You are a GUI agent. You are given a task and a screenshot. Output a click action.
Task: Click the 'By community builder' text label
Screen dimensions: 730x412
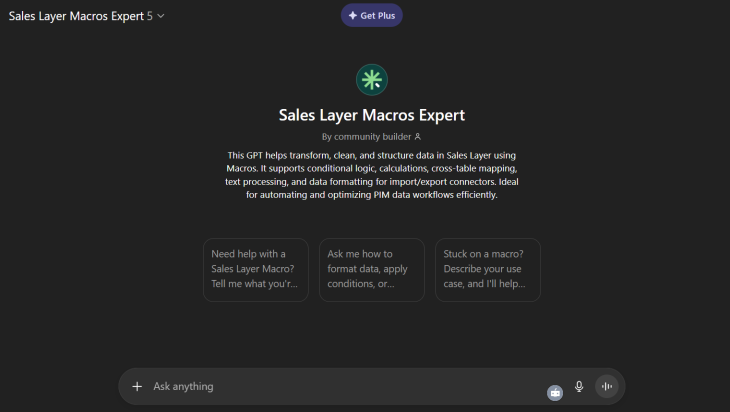[x=366, y=136]
